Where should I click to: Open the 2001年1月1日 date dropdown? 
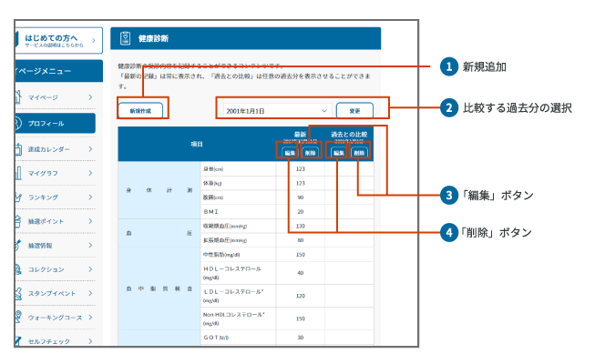tap(274, 110)
